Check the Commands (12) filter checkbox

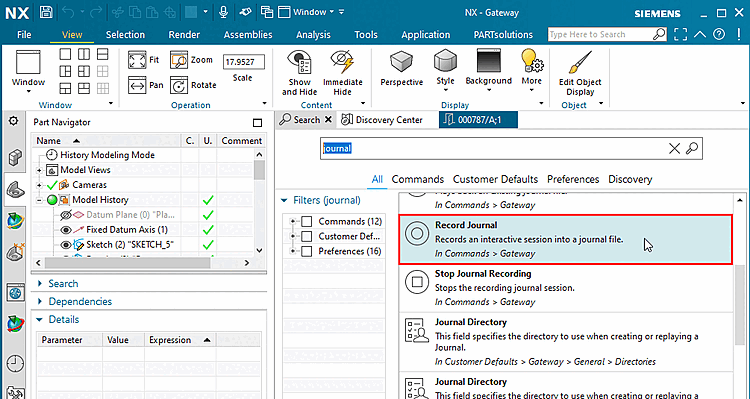[x=307, y=222]
